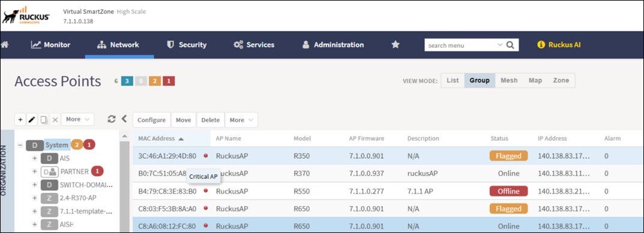Switch view mode to Zone
The image size is (644, 233).
coord(561,80)
